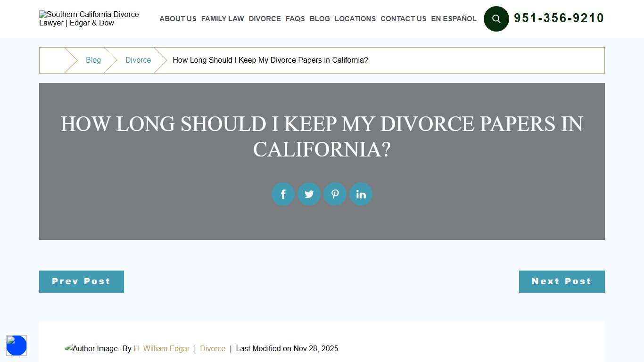The image size is (644, 362).
Task: Share the article on Pinterest
Action: click(x=335, y=194)
